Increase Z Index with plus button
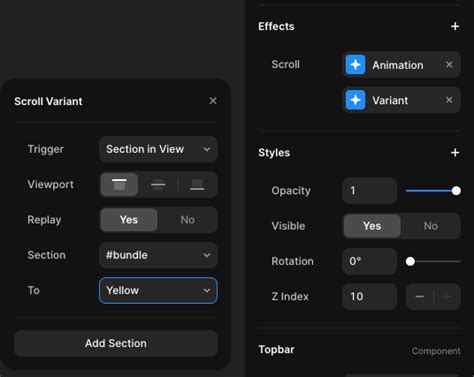 click(x=447, y=296)
